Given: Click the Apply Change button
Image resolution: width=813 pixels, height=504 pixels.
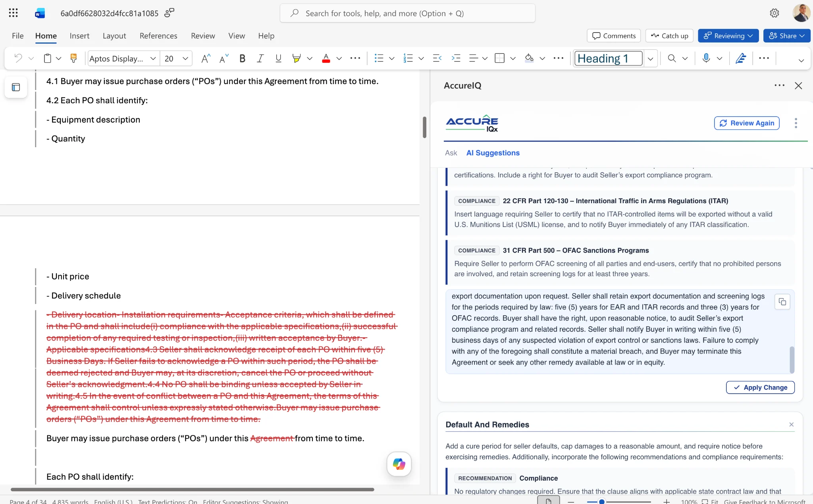Looking at the screenshot, I should 760,387.
